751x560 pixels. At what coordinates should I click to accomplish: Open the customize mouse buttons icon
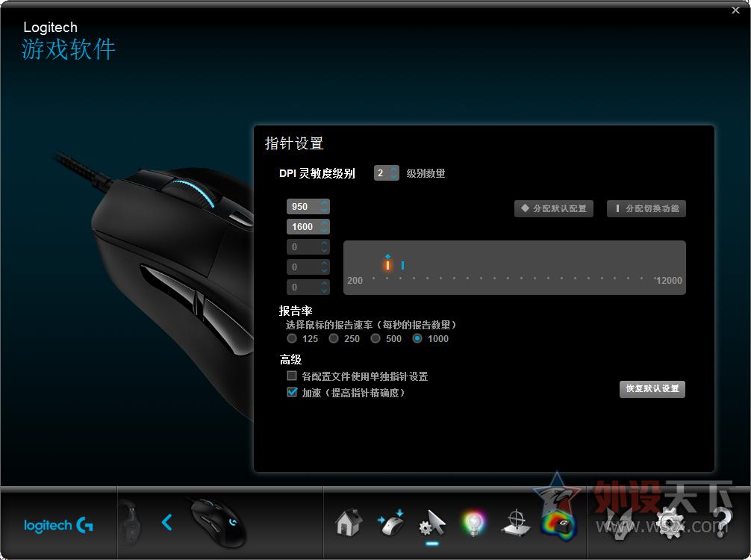391,523
